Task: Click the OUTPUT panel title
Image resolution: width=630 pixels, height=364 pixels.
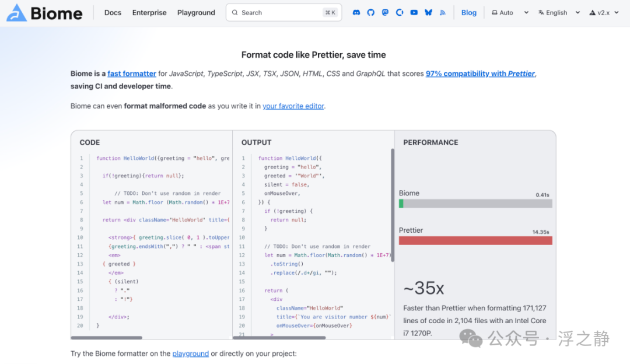Action: pyautogui.click(x=256, y=143)
